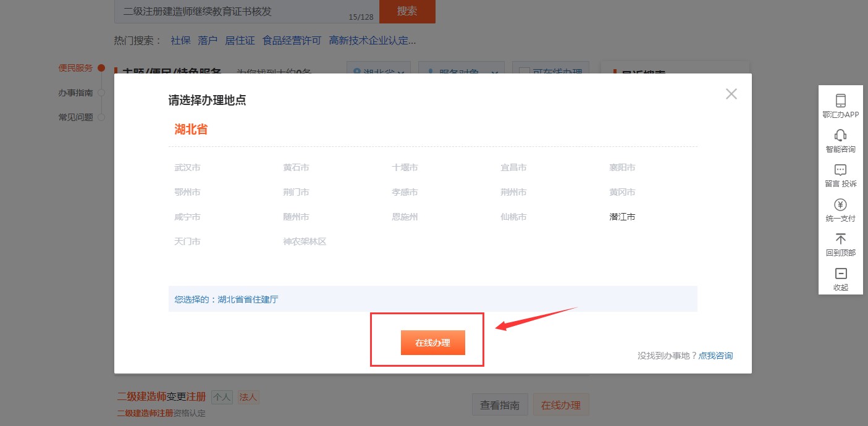Switch to 常见问题 side tab
Screen dimensions: 868x426
point(75,117)
